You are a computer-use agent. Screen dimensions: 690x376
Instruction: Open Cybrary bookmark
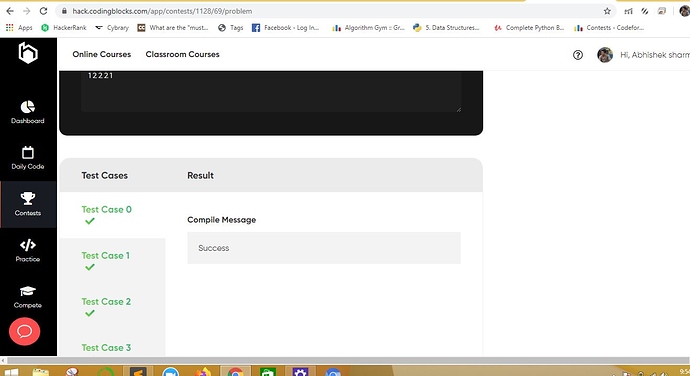112,28
